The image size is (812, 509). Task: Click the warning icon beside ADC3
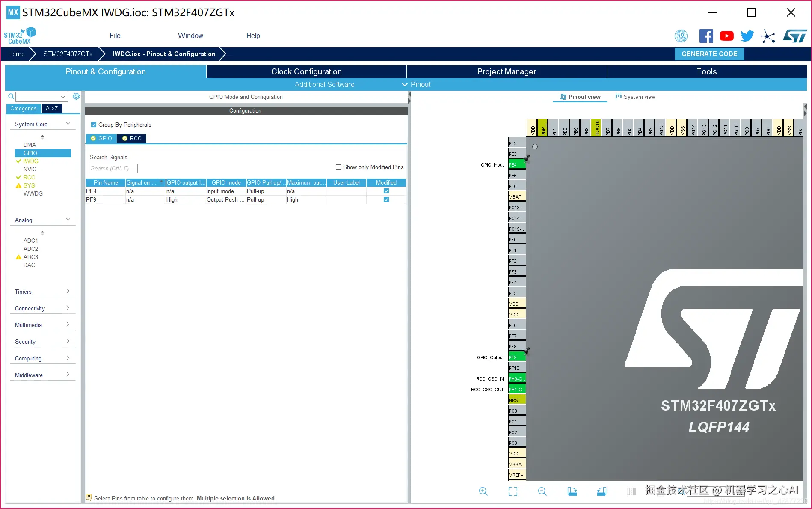point(18,257)
